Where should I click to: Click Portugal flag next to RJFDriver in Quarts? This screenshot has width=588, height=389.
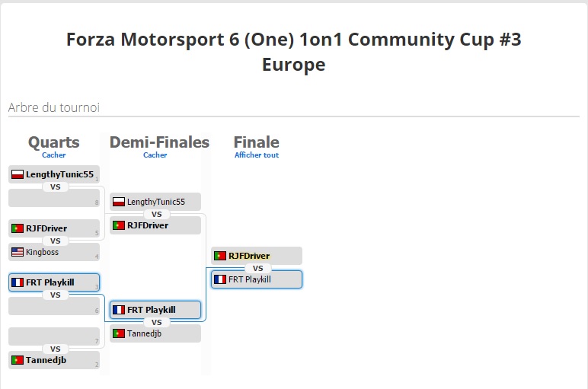click(x=18, y=228)
